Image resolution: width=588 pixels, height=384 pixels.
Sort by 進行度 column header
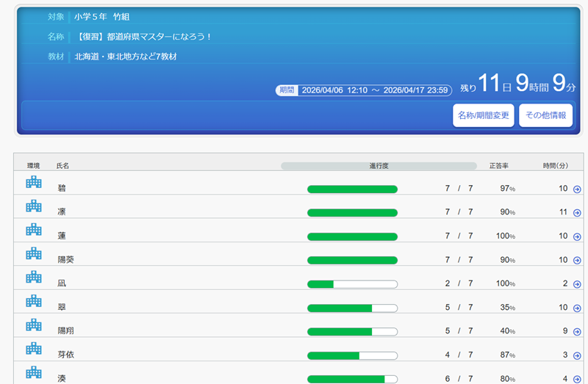click(379, 166)
